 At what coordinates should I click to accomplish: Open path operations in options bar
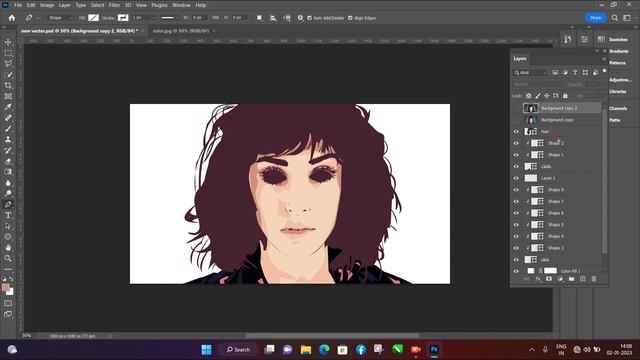coord(260,18)
